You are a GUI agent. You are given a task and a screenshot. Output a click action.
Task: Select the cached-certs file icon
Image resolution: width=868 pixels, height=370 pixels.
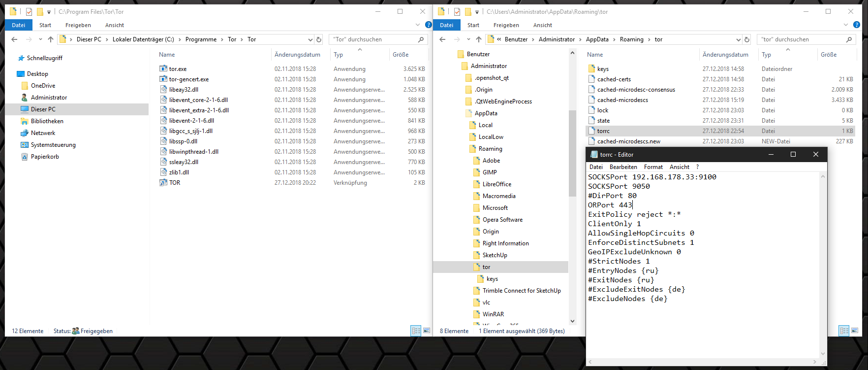point(591,79)
